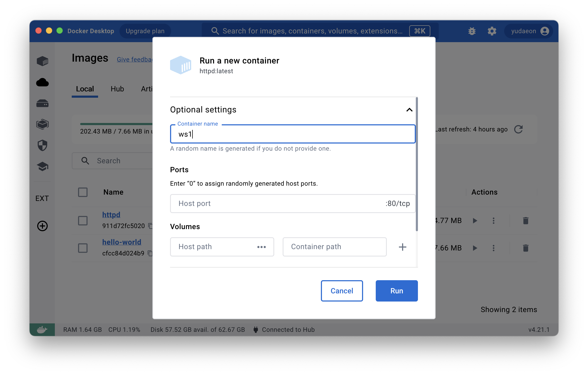This screenshot has width=588, height=375.
Task: Open Containers view in sidebar
Action: [x=42, y=61]
